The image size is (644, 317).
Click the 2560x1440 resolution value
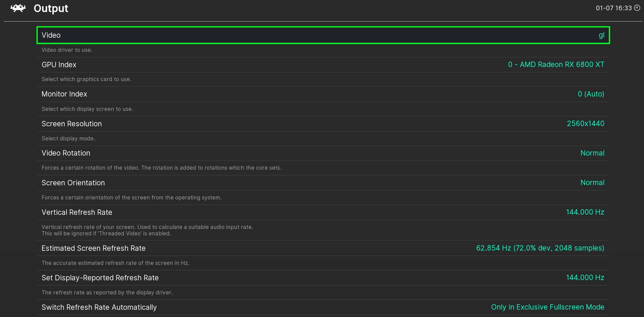[586, 123]
